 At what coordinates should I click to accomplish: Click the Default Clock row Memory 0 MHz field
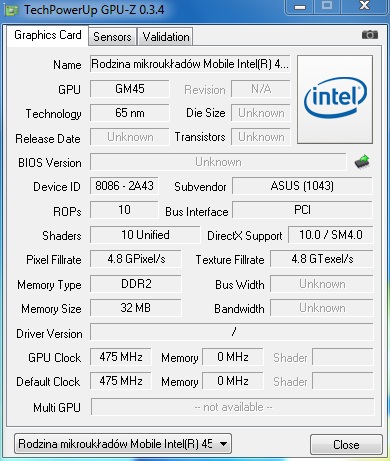point(233,381)
